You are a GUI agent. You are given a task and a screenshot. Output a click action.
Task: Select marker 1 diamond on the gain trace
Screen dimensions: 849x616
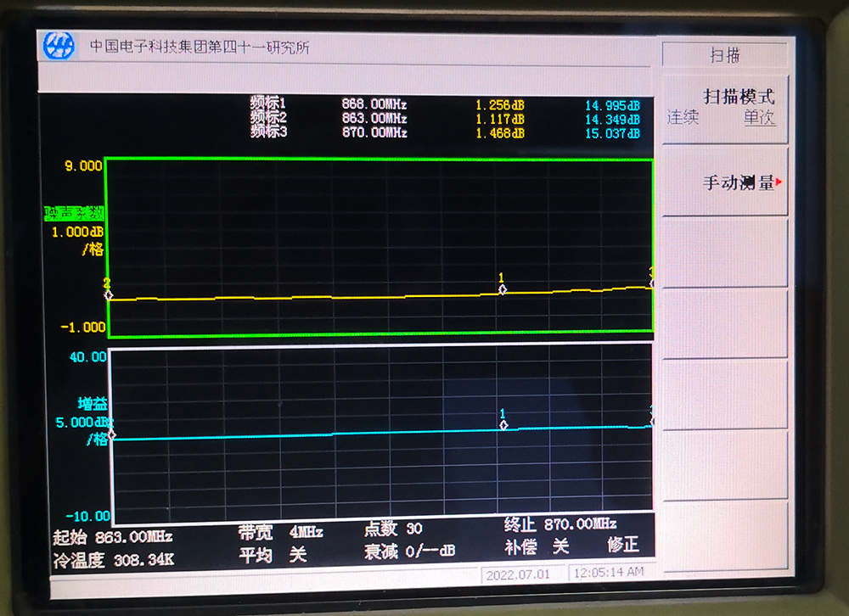[503, 425]
